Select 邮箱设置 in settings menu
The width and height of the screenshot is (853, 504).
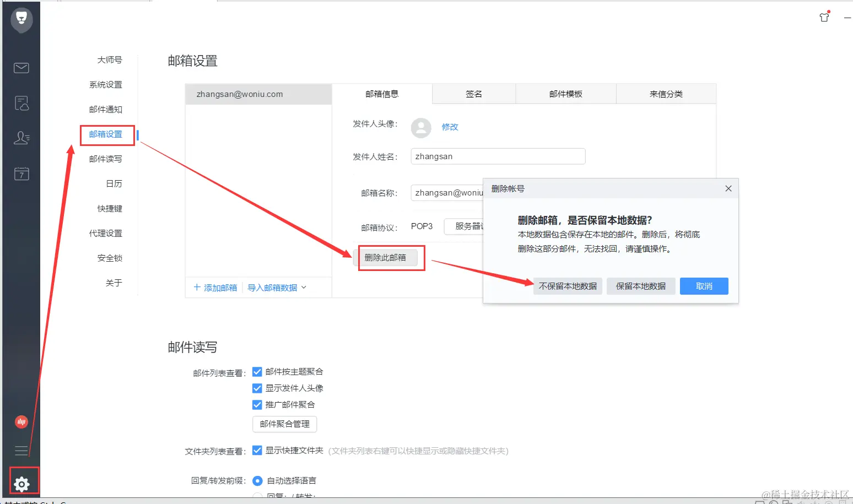106,134
